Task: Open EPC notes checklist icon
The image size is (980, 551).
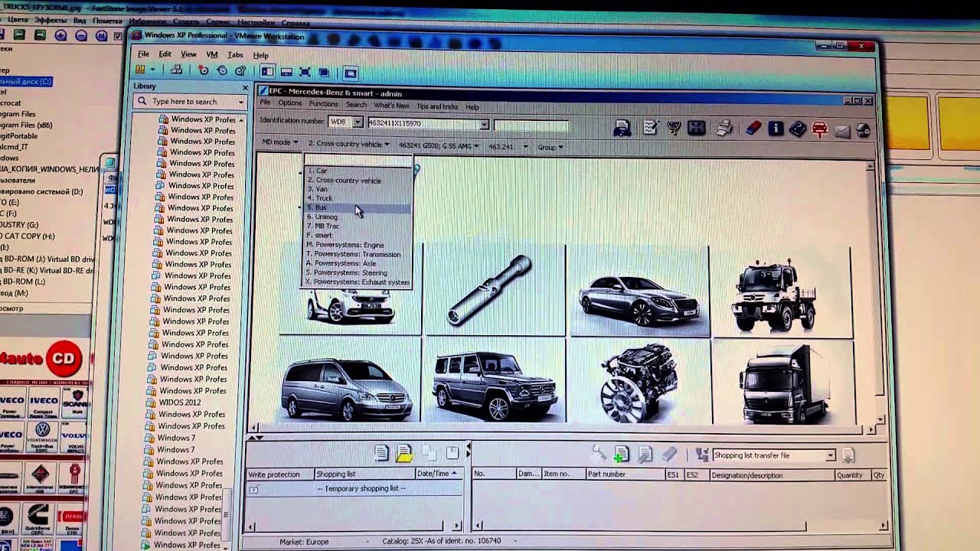Action: (651, 128)
